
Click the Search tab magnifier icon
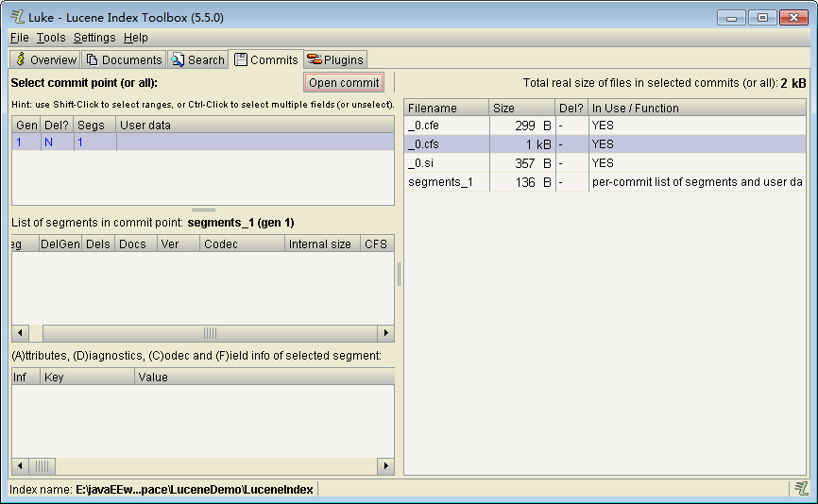[178, 59]
